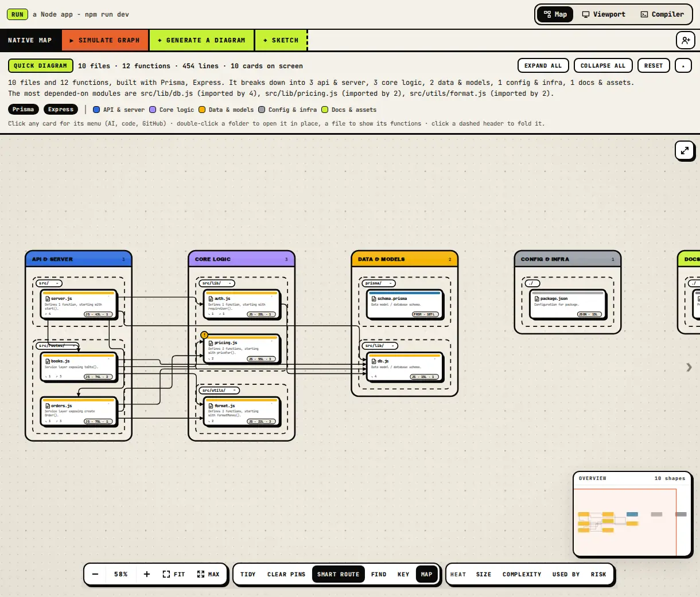Viewport: 700px width, 597px height.
Task: Fold src/lib/ folder in Core Logic
Action: (x=217, y=283)
